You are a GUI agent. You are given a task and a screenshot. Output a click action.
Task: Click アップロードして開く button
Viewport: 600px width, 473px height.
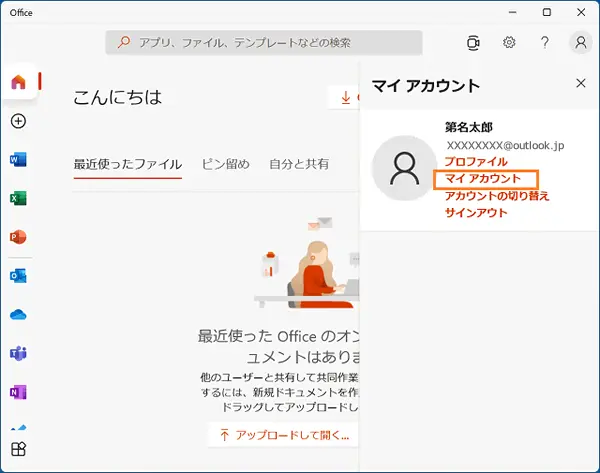(x=284, y=435)
